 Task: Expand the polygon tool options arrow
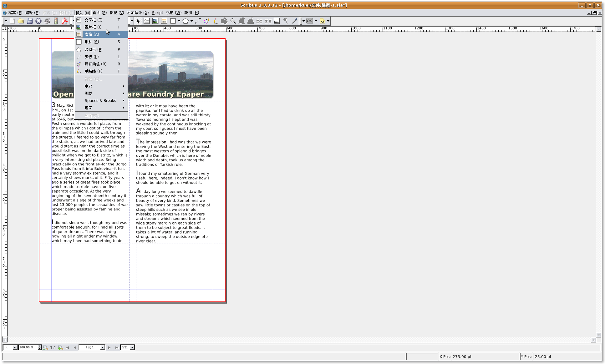point(191,21)
